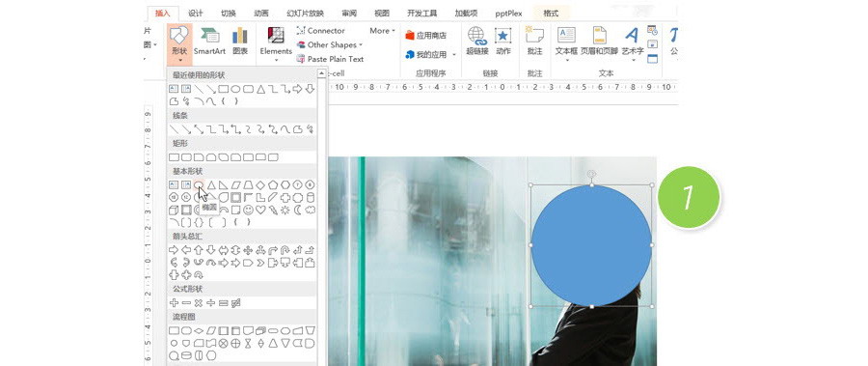Pick flowchart decision diamond in 流程图
Screen dimensions: 868x366
[x=199, y=330]
